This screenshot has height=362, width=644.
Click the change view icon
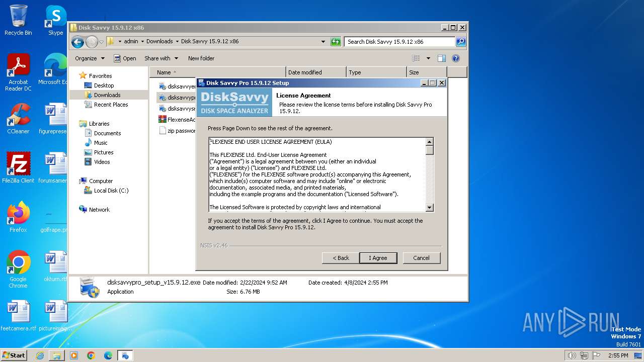point(416,58)
